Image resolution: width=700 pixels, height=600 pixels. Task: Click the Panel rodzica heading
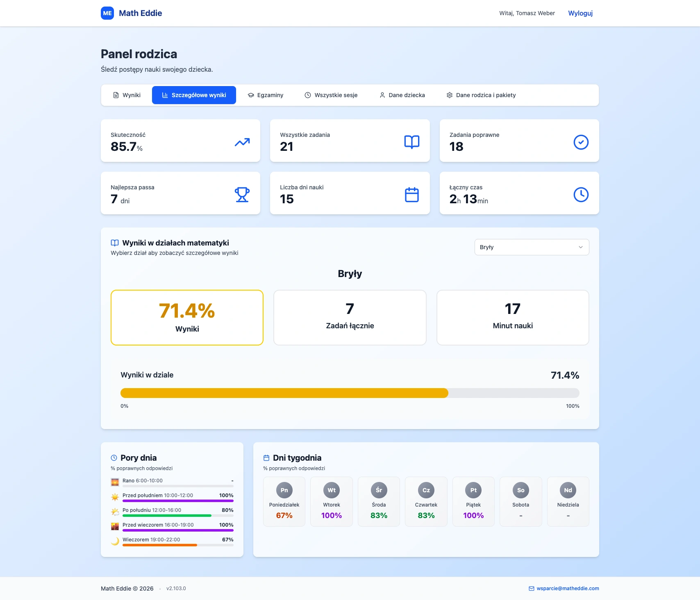[139, 54]
